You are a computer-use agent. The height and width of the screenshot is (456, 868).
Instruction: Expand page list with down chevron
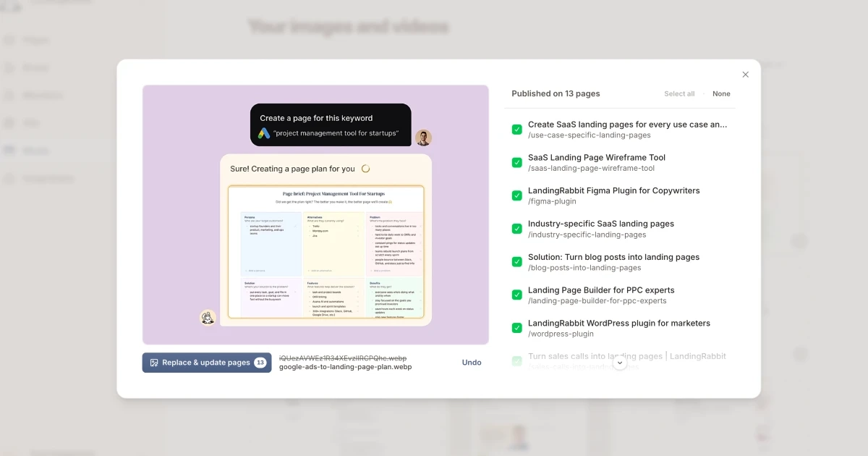(x=620, y=363)
